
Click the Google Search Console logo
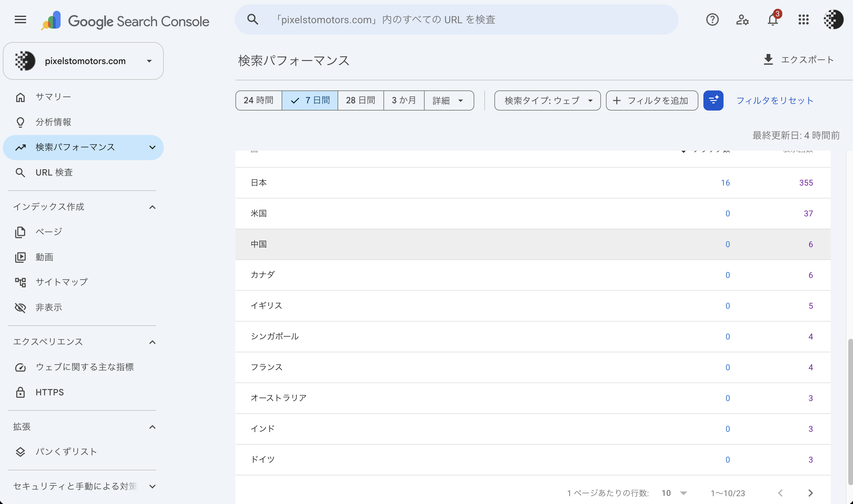[x=125, y=21]
